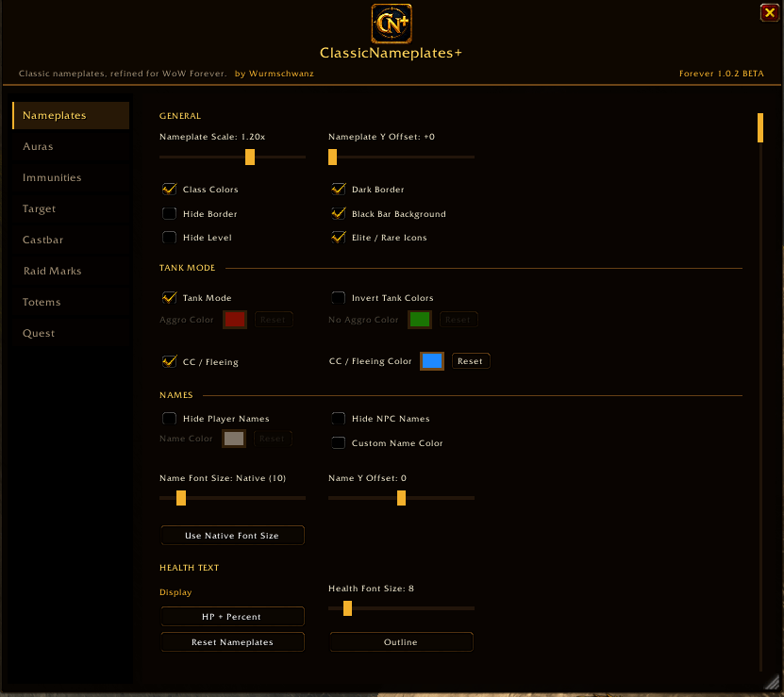This screenshot has height=697, width=784.
Task: Click the resize grip in the window corner
Action: click(773, 682)
